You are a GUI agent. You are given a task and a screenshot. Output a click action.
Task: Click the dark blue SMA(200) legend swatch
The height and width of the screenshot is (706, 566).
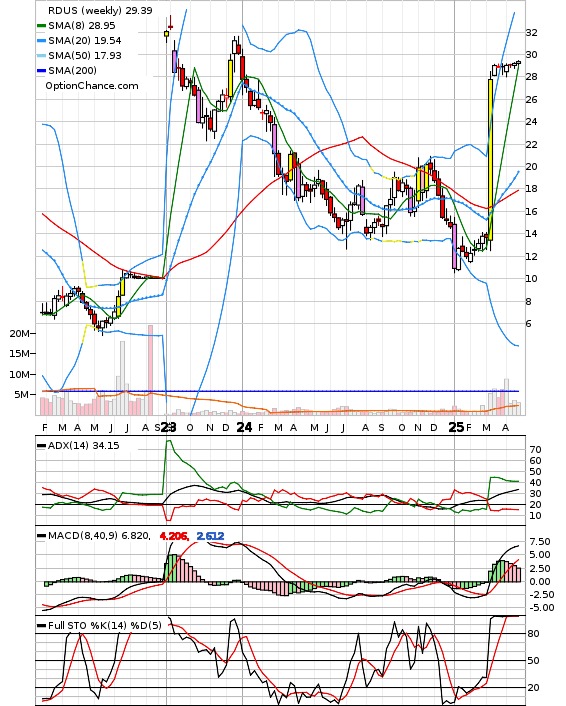41,71
